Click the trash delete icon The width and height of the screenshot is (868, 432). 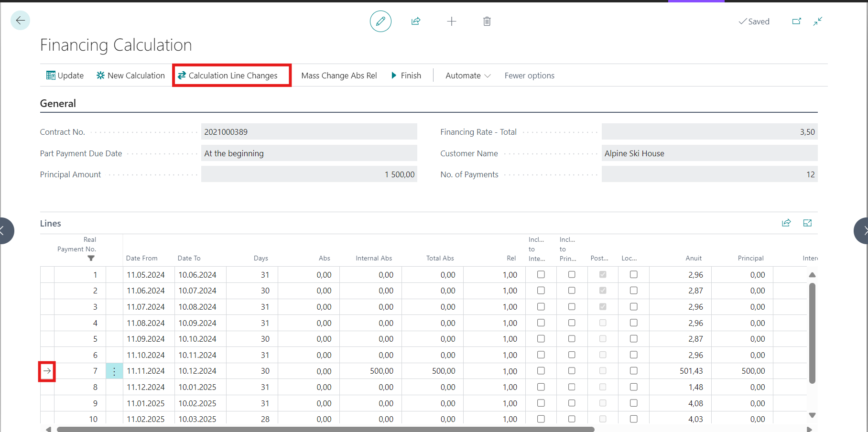coord(487,22)
